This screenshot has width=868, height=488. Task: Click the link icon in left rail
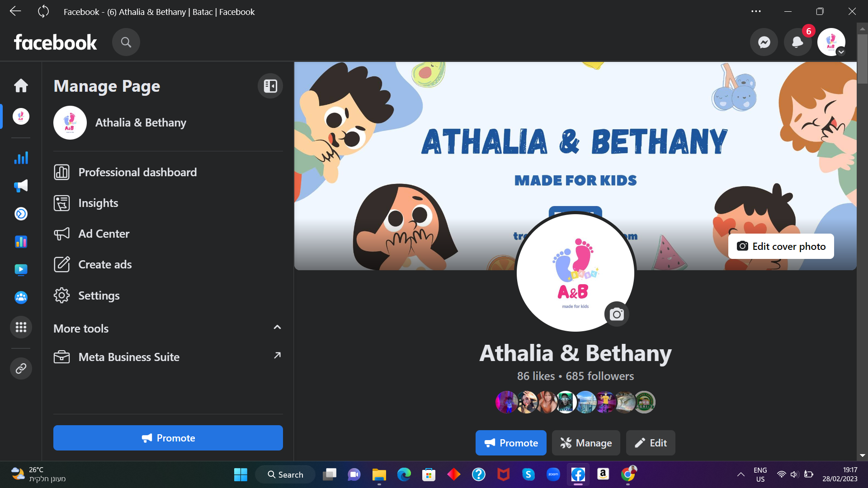21,369
